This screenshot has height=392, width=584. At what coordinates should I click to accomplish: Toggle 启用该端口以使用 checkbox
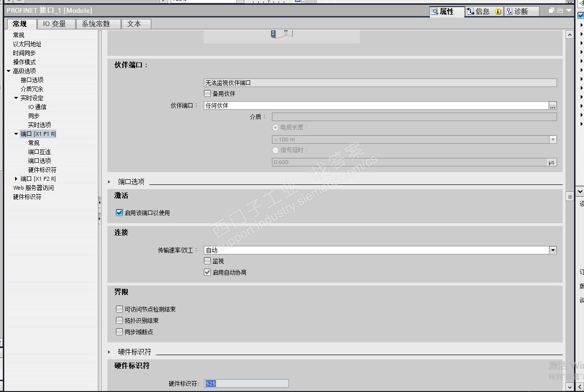119,213
